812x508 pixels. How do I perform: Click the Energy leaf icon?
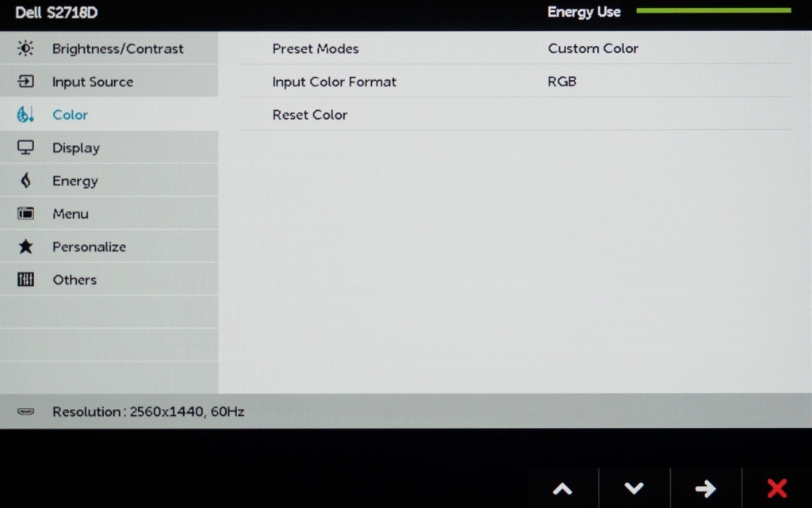(x=25, y=181)
